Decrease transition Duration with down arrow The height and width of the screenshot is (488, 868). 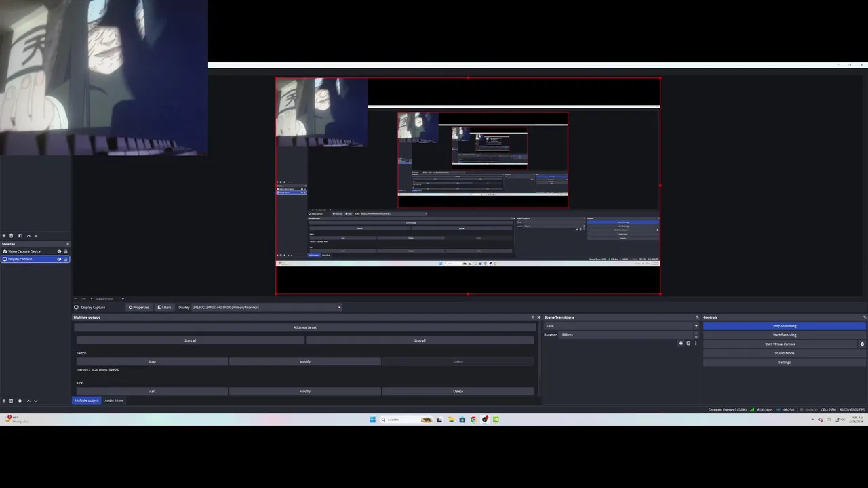coord(696,337)
